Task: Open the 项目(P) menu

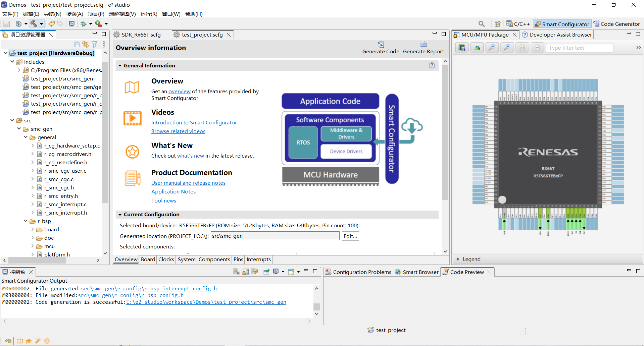Action: [x=96, y=14]
